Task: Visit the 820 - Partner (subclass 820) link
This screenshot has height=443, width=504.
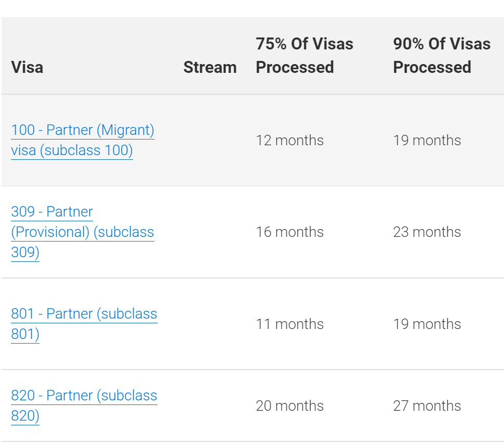Action: pyautogui.click(x=84, y=396)
